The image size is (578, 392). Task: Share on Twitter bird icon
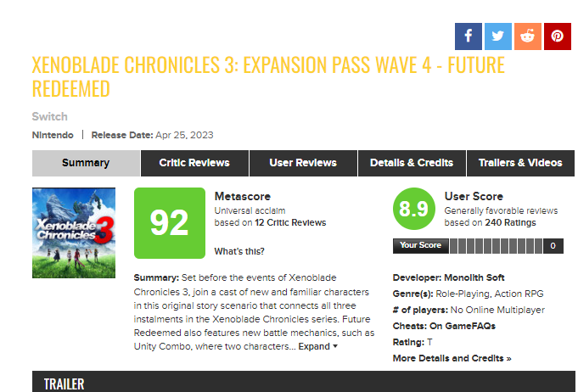[498, 36]
